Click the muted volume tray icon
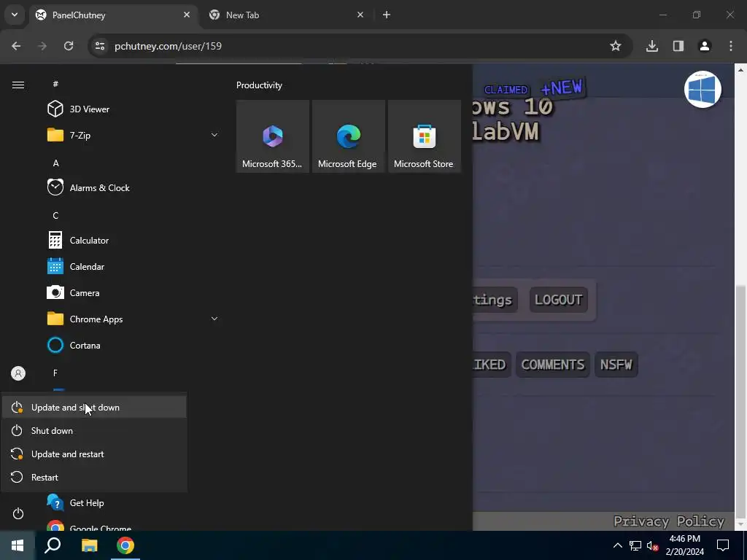 click(x=652, y=545)
